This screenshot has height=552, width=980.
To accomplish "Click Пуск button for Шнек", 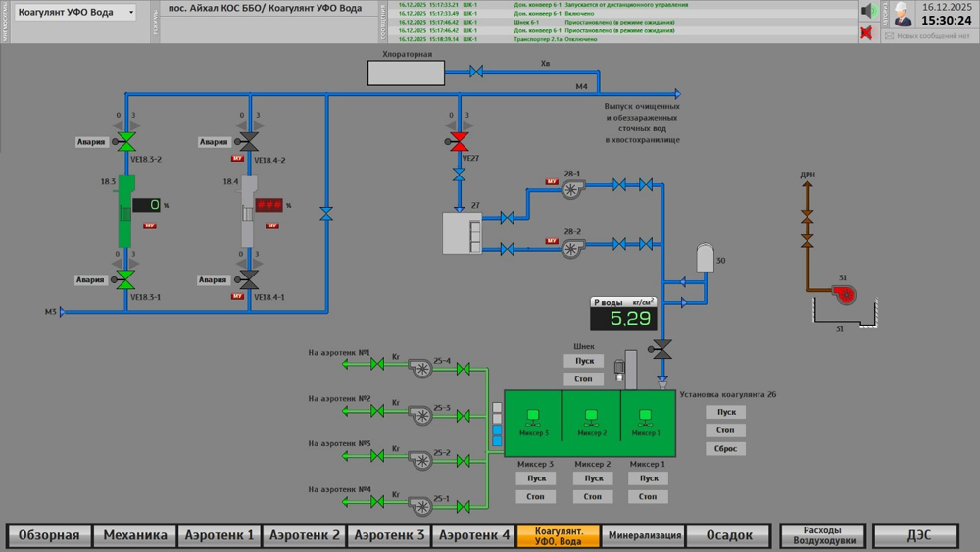I will [584, 361].
